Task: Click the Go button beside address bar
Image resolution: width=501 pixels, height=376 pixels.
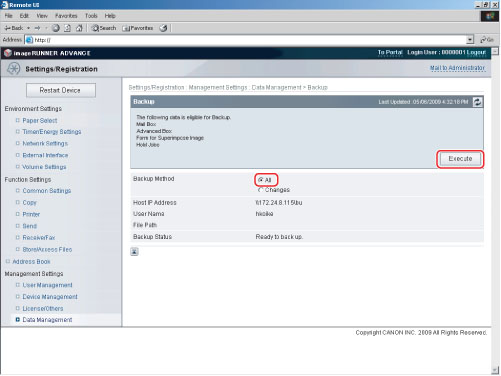Action: (x=487, y=40)
